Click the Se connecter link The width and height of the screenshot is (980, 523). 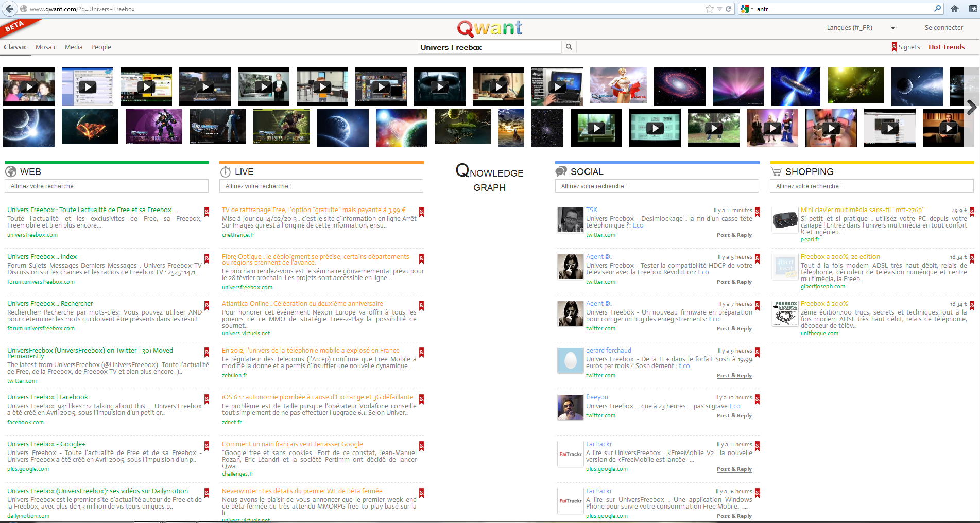(x=943, y=28)
